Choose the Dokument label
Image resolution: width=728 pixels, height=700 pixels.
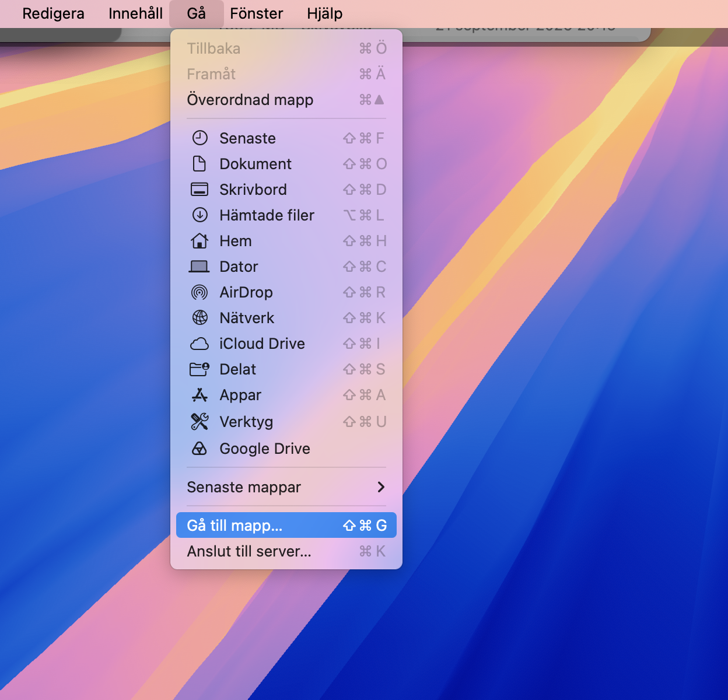(x=256, y=164)
